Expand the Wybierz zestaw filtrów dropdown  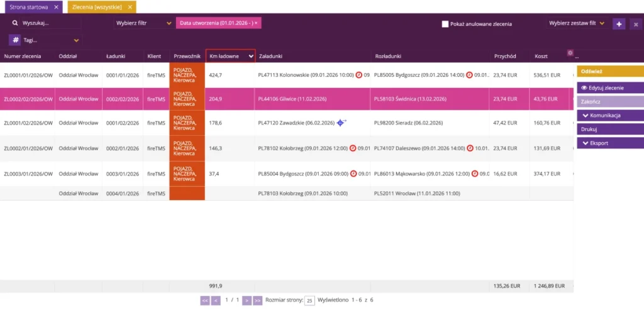(577, 23)
